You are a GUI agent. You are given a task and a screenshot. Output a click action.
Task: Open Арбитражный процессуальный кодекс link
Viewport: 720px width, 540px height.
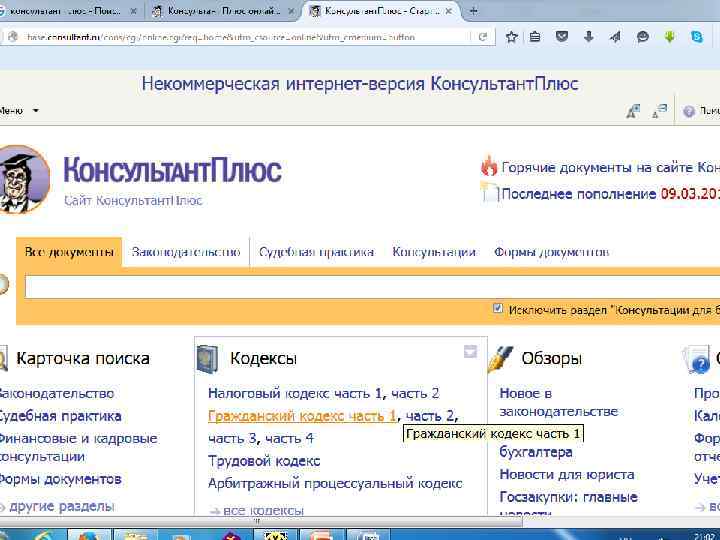pyautogui.click(x=335, y=484)
